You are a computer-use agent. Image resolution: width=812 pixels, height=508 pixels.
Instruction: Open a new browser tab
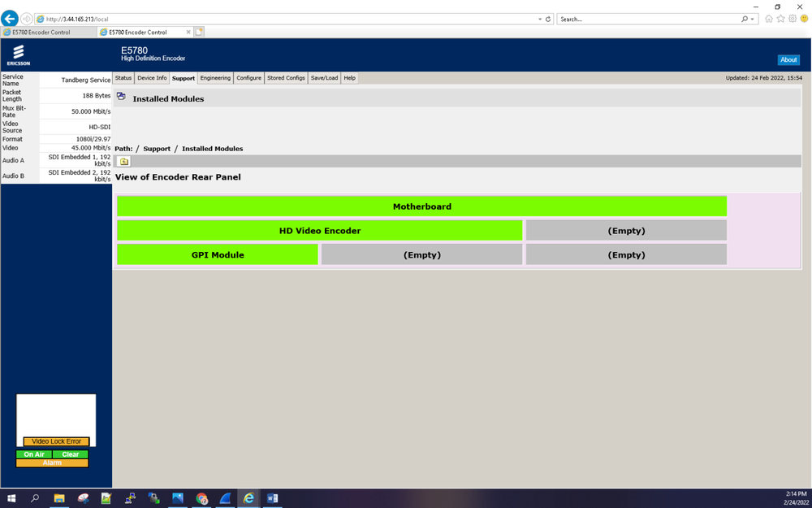(x=199, y=33)
